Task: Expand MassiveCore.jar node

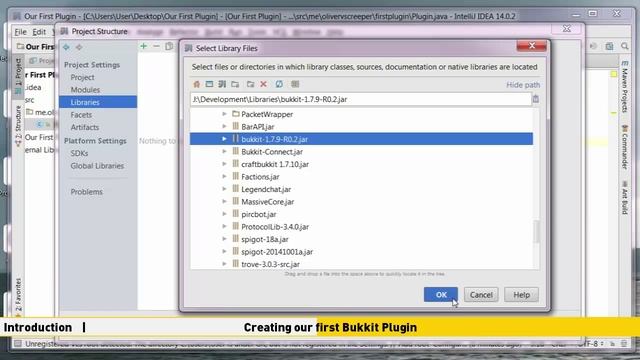Action: point(224,202)
